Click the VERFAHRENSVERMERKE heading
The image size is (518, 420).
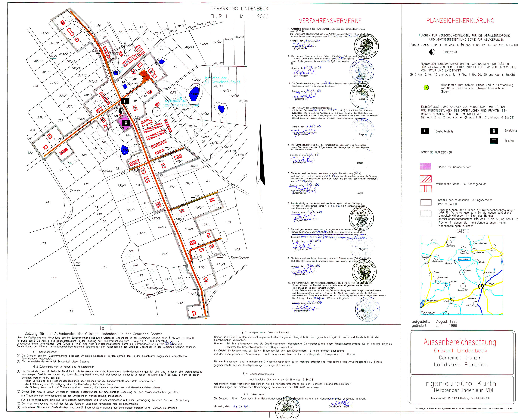click(x=330, y=21)
